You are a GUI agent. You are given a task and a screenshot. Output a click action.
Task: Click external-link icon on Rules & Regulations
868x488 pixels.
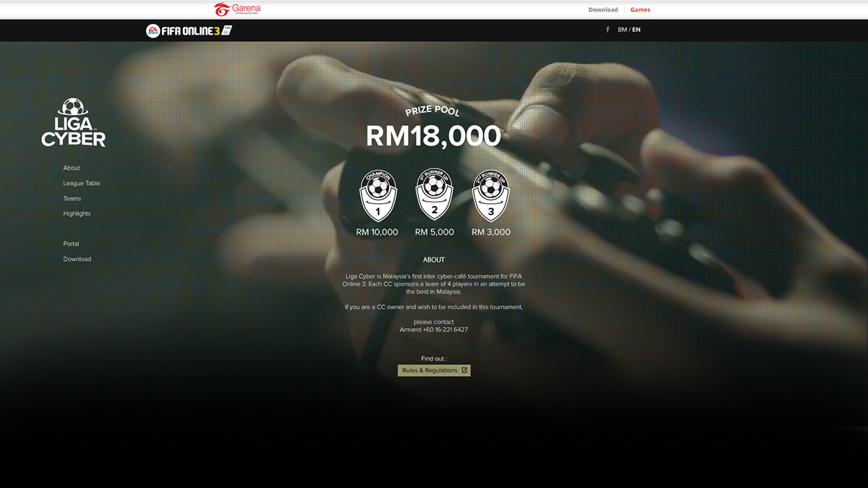click(x=464, y=370)
